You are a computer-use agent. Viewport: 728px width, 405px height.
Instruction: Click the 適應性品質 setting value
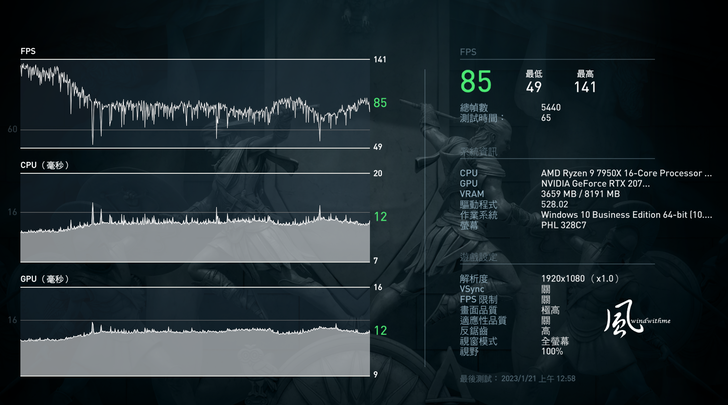coord(546,320)
